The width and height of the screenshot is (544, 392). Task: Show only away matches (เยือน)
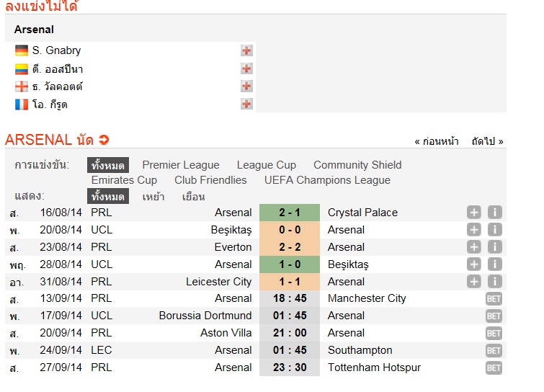(x=193, y=196)
